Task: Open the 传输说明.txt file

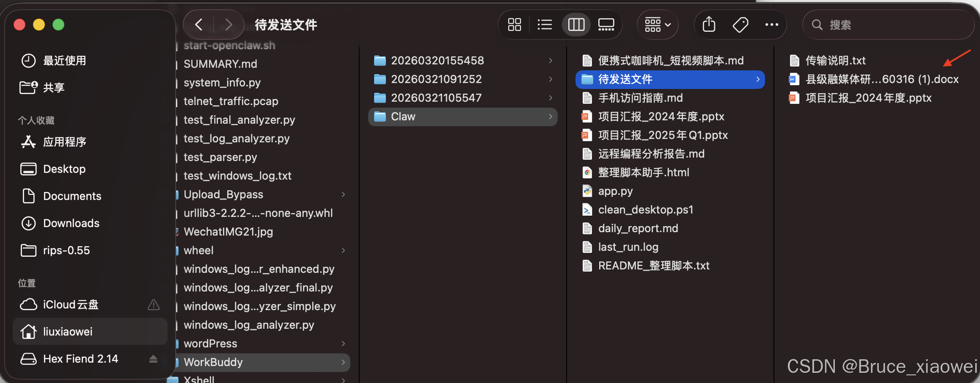Action: point(835,60)
